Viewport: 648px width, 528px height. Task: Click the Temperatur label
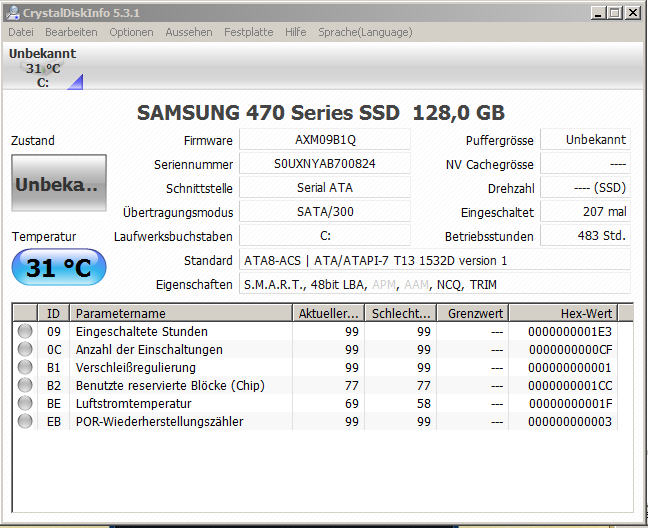coord(44,236)
